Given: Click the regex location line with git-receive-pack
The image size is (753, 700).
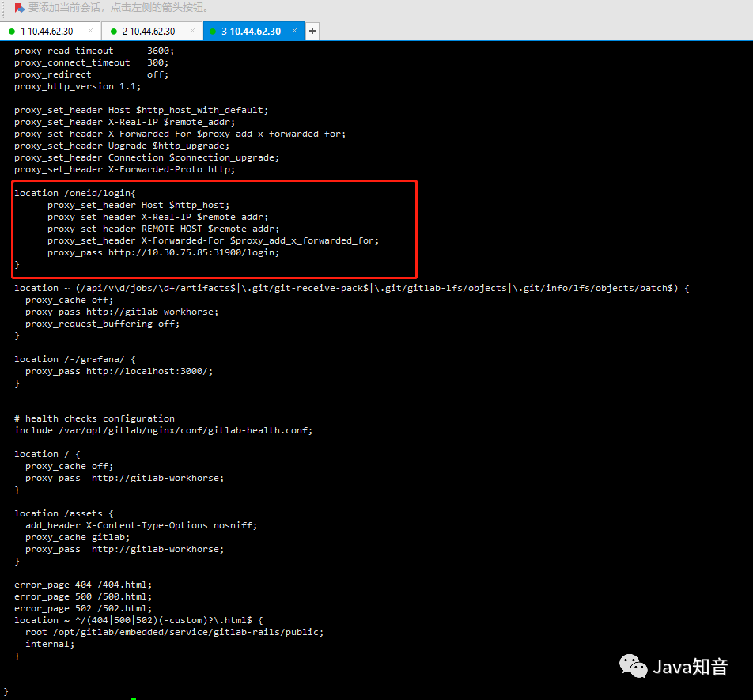Looking at the screenshot, I should pyautogui.click(x=351, y=289).
